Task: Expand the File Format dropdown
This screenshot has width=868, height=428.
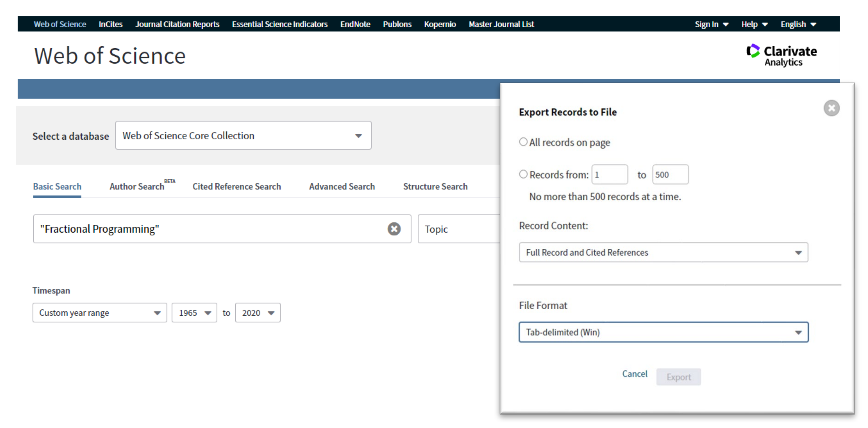Action: tap(663, 332)
